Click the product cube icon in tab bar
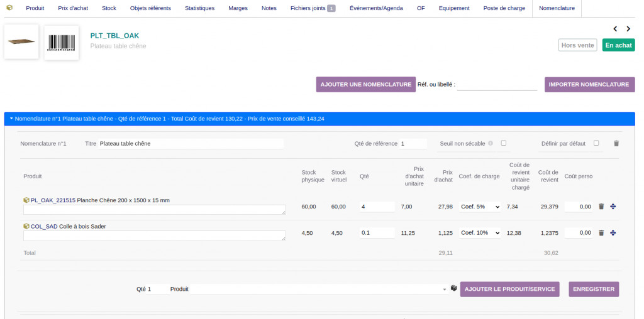Viewport: 644px width, 319px height. click(9, 8)
